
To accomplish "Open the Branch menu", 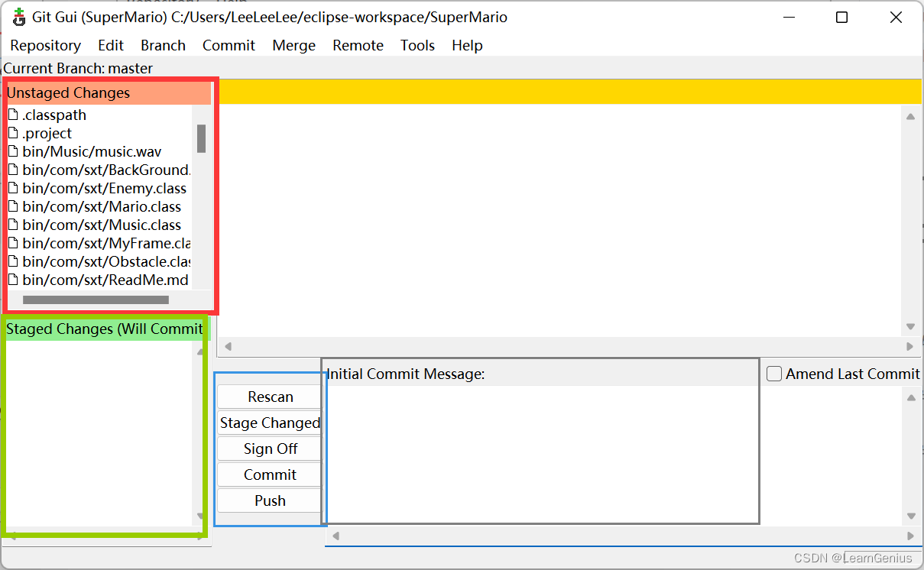I will click(x=163, y=46).
